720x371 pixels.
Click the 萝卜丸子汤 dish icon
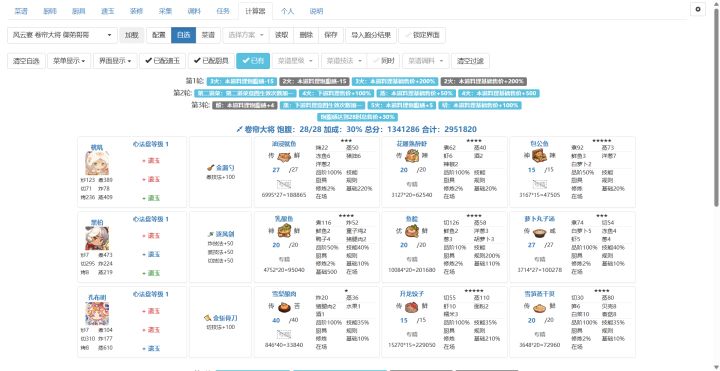coord(539,232)
